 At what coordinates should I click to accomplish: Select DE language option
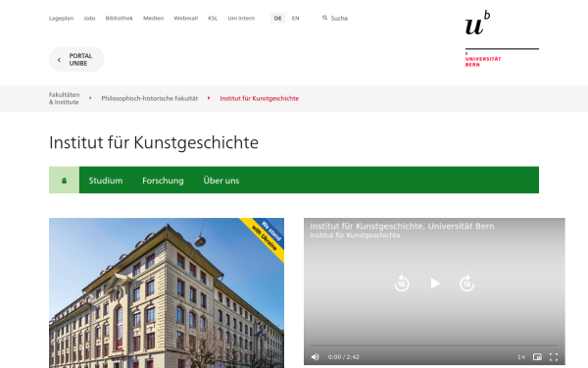click(x=278, y=18)
